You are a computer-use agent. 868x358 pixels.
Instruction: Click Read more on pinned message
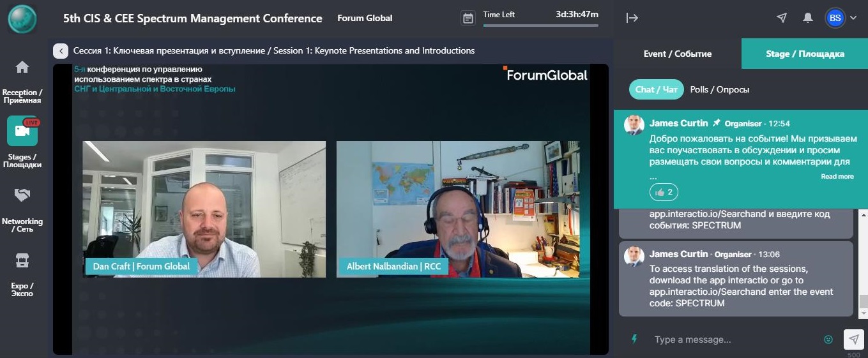click(x=837, y=177)
